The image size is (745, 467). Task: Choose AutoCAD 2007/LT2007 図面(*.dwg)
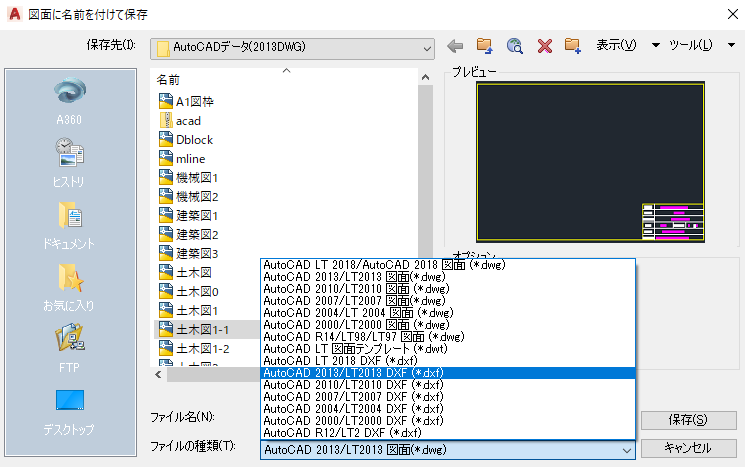coord(448,301)
